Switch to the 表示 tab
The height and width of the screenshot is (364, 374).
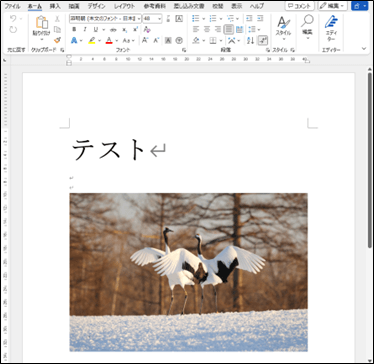click(x=237, y=6)
